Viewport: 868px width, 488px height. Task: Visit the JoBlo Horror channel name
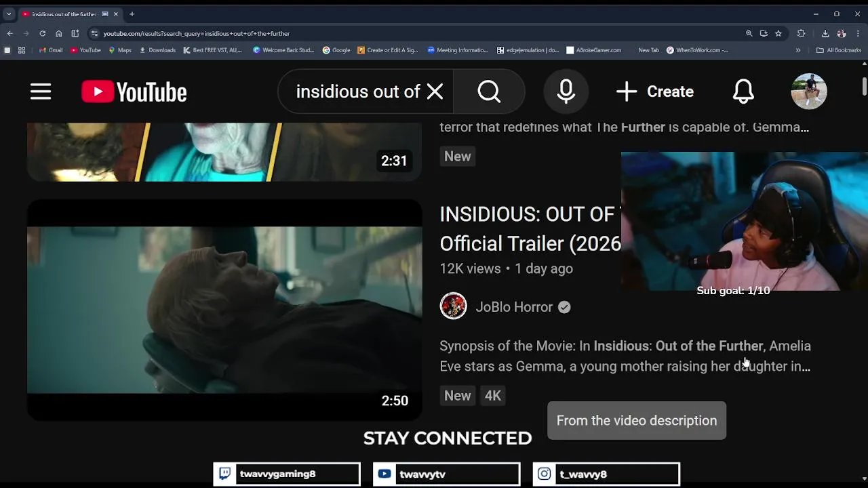point(514,307)
